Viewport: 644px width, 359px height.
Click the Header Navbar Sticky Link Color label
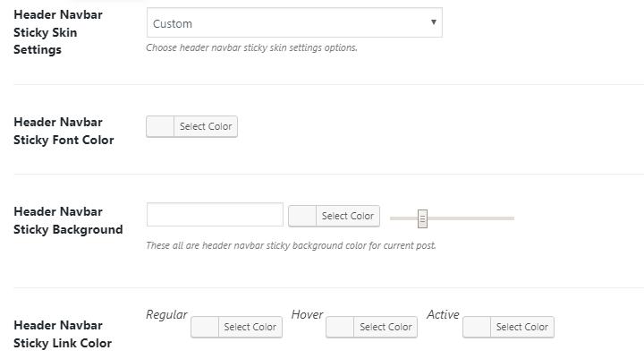pyautogui.click(x=63, y=334)
